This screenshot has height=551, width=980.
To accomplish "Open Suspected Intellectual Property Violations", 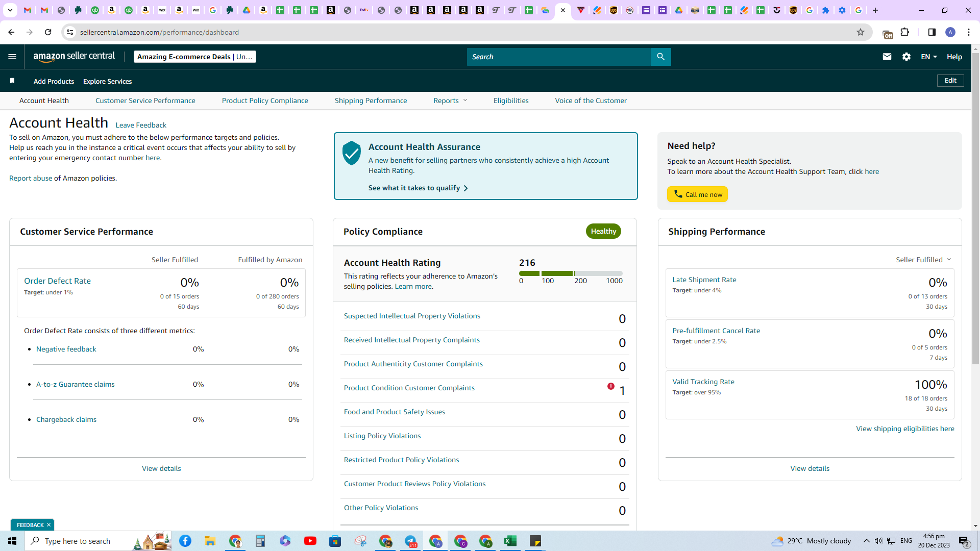I will point(412,316).
